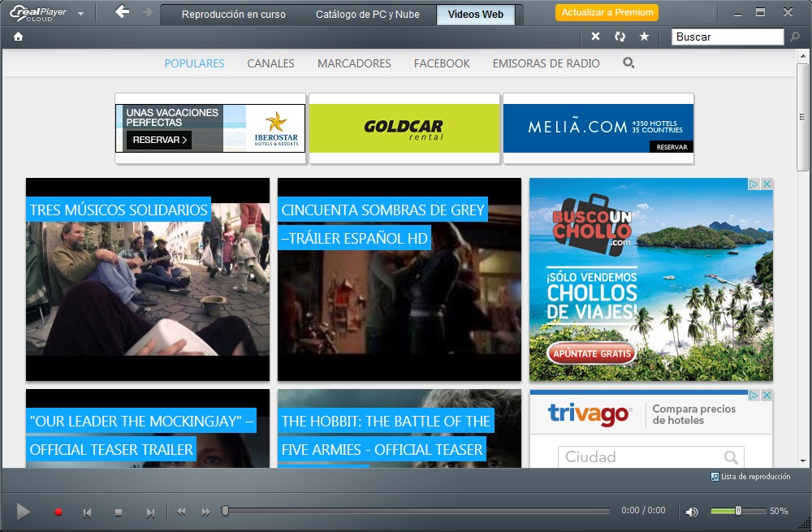
Task: Open the Goldcar rental banner
Action: pos(404,128)
